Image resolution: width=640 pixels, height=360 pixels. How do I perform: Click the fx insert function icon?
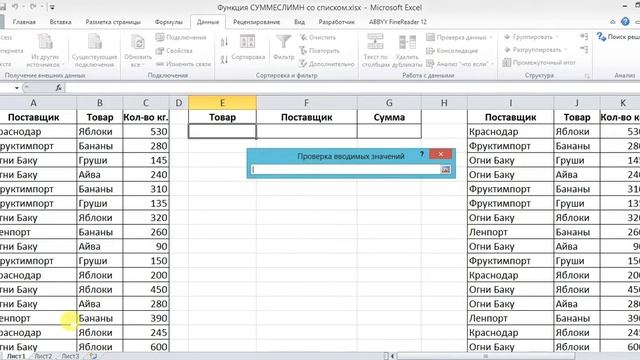[59, 88]
